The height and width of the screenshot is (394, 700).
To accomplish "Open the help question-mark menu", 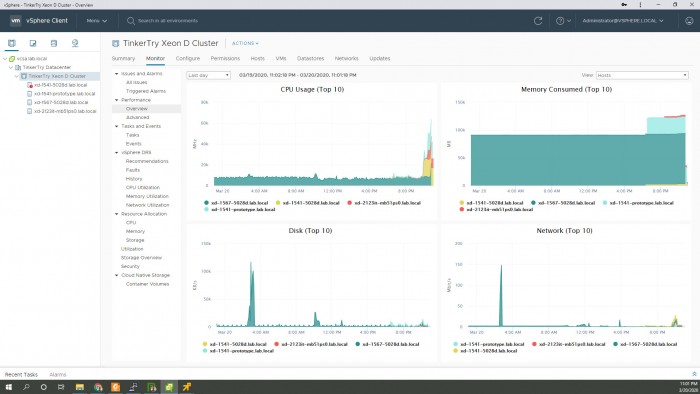I will (563, 21).
